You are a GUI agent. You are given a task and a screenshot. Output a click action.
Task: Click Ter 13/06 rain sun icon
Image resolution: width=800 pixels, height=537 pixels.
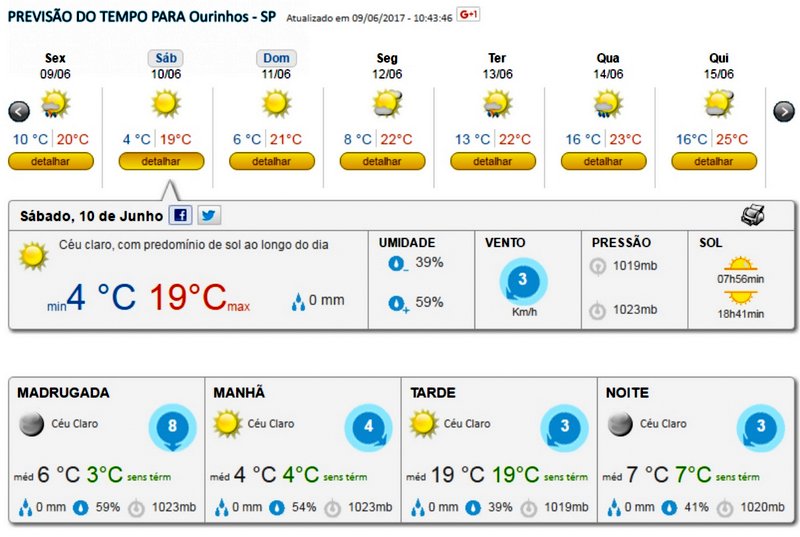(x=497, y=104)
